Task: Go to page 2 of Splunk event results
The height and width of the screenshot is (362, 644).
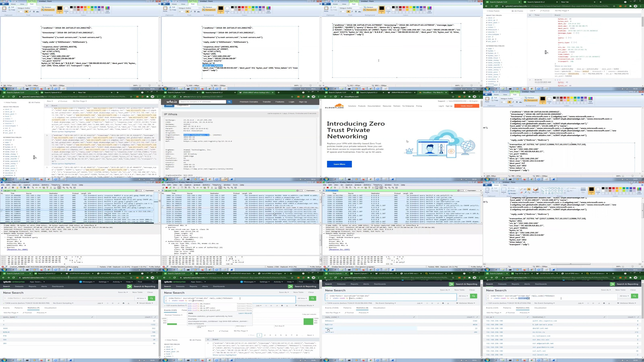Action: [265, 335]
